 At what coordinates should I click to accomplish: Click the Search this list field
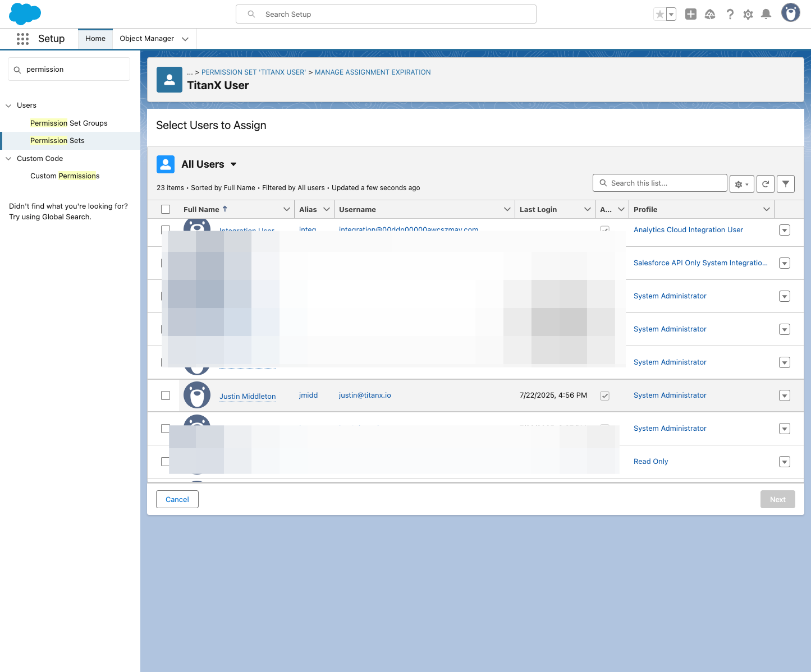coord(660,183)
